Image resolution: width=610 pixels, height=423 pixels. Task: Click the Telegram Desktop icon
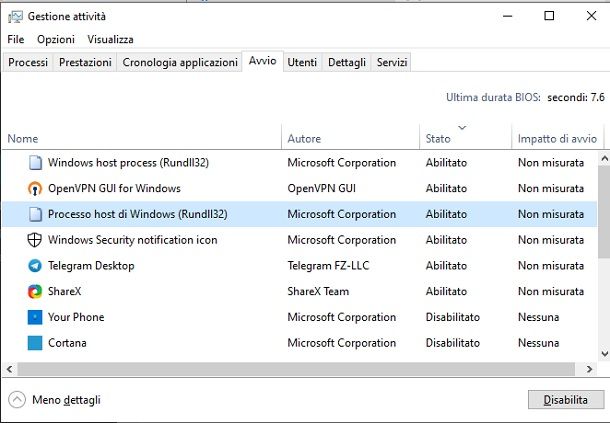click(35, 266)
